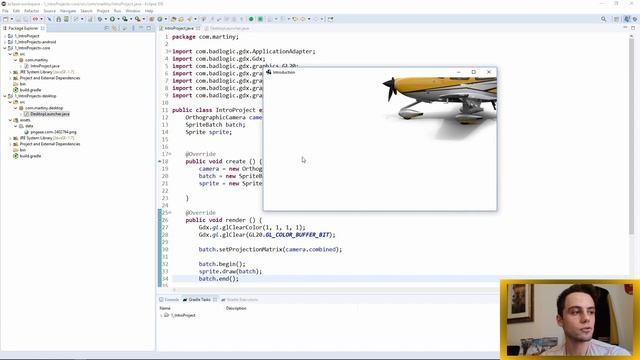Open the Gradle Executions tab
This screenshot has width=640, height=360.
[240, 300]
